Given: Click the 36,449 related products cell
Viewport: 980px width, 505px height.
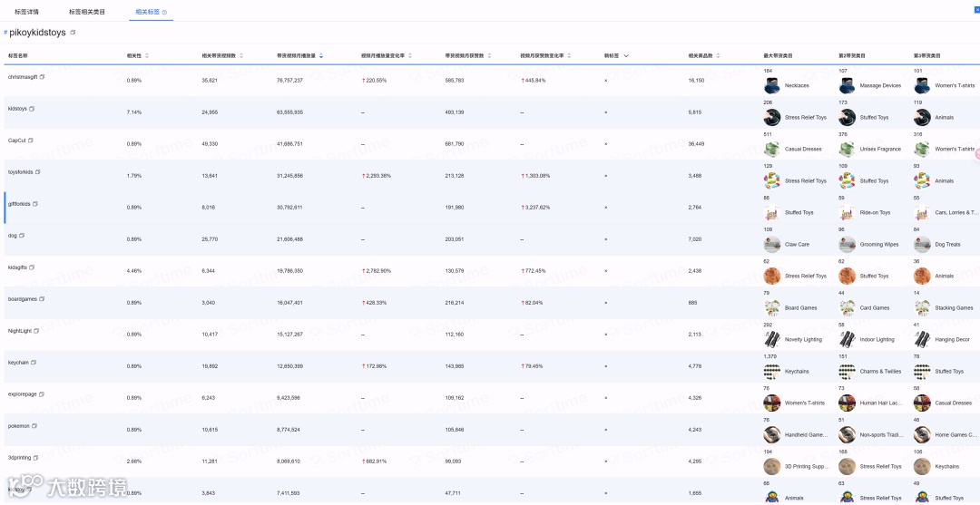Looking at the screenshot, I should 696,143.
